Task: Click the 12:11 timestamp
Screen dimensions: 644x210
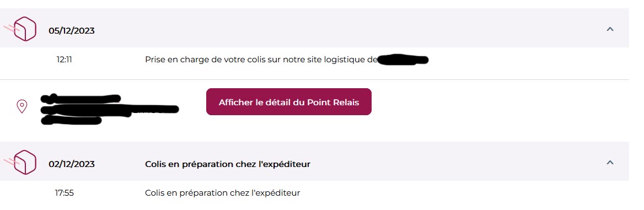Action: [x=64, y=60]
